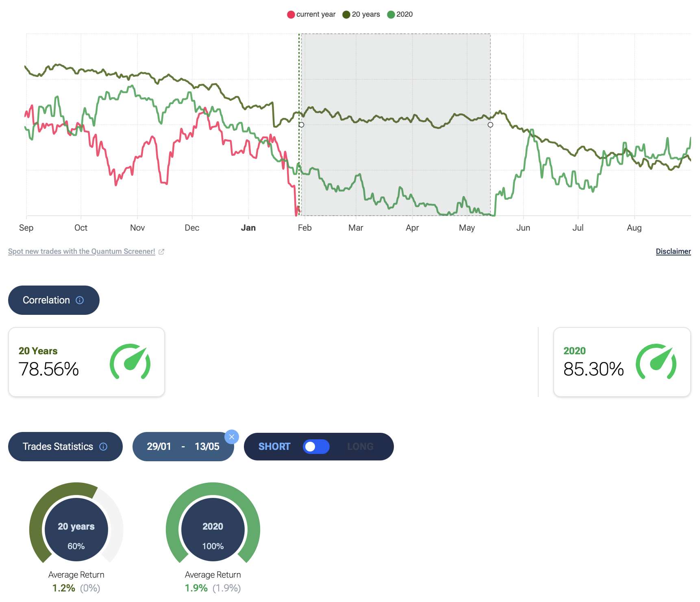Toggle the Short/Long switch
This screenshot has height=602, width=700.
pyautogui.click(x=316, y=447)
